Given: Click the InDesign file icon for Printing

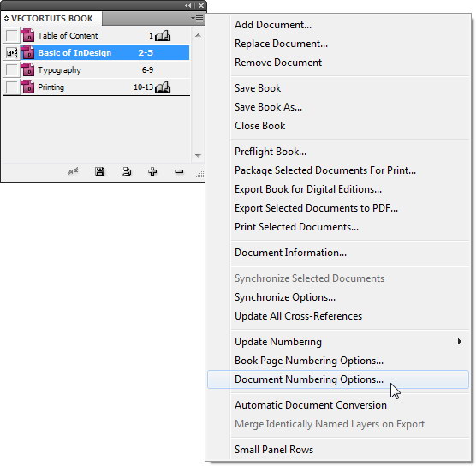Looking at the screenshot, I should point(28,87).
